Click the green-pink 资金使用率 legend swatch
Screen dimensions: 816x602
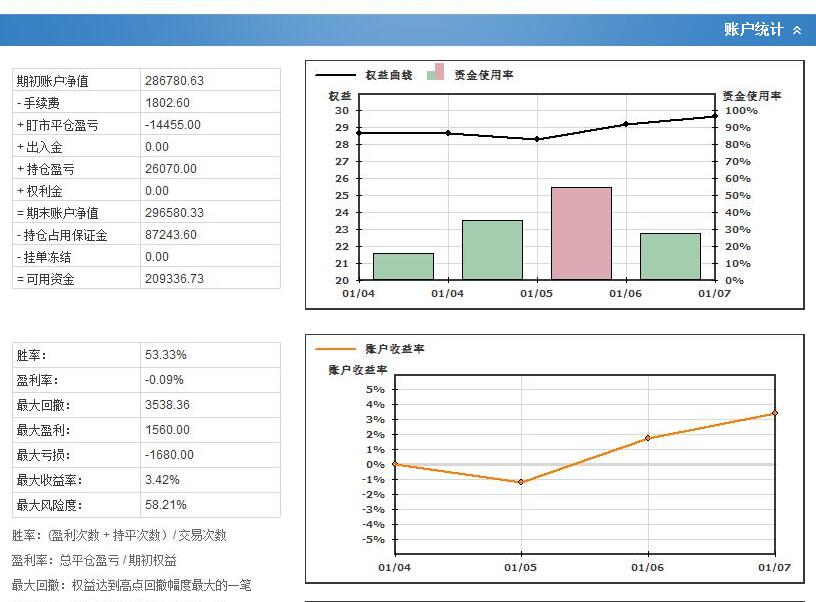[435, 73]
